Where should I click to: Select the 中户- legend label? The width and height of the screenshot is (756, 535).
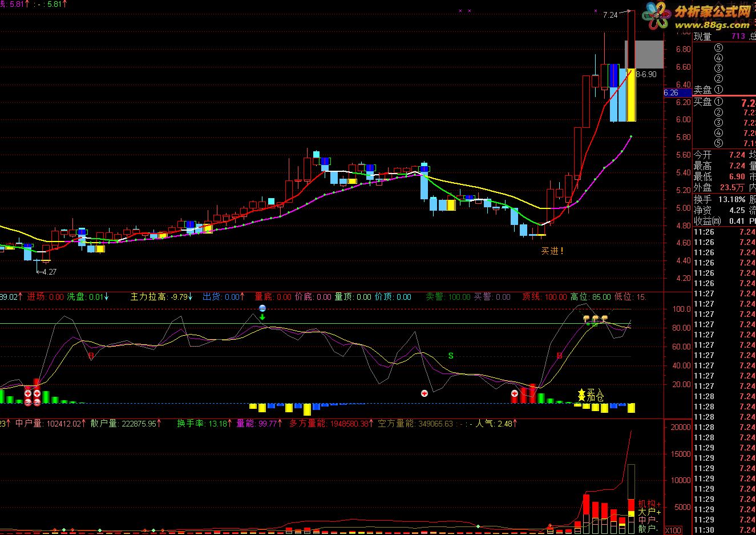(x=648, y=521)
